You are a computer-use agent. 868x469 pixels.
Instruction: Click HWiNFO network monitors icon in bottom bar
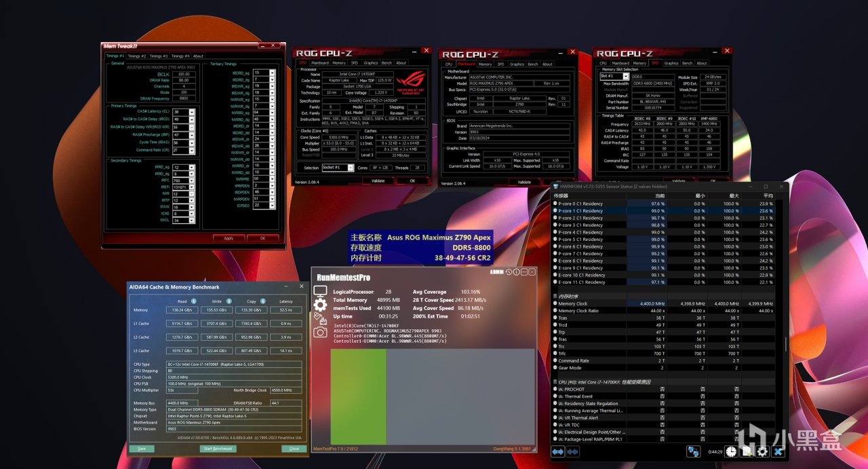[x=693, y=451]
